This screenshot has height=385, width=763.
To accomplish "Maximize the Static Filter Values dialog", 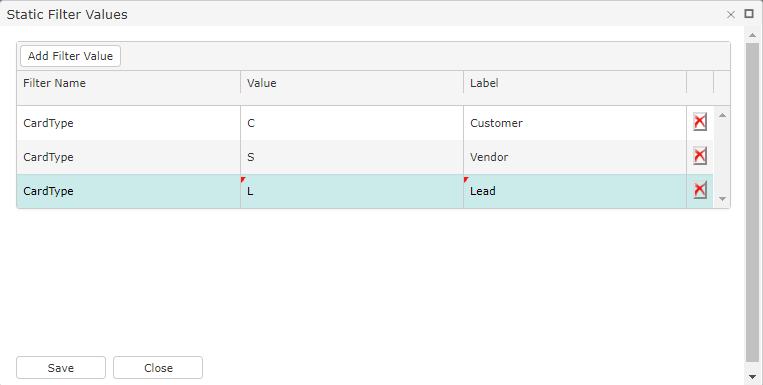I will click(x=749, y=14).
